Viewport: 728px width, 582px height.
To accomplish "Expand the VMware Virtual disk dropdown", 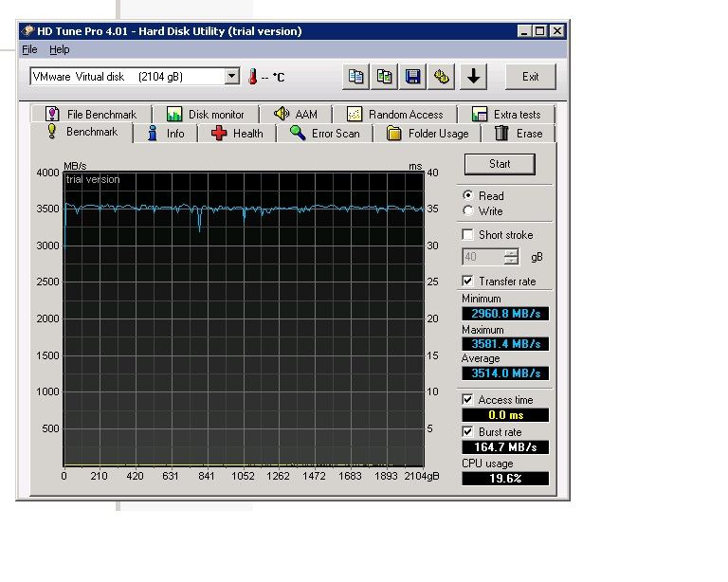I will click(x=231, y=76).
